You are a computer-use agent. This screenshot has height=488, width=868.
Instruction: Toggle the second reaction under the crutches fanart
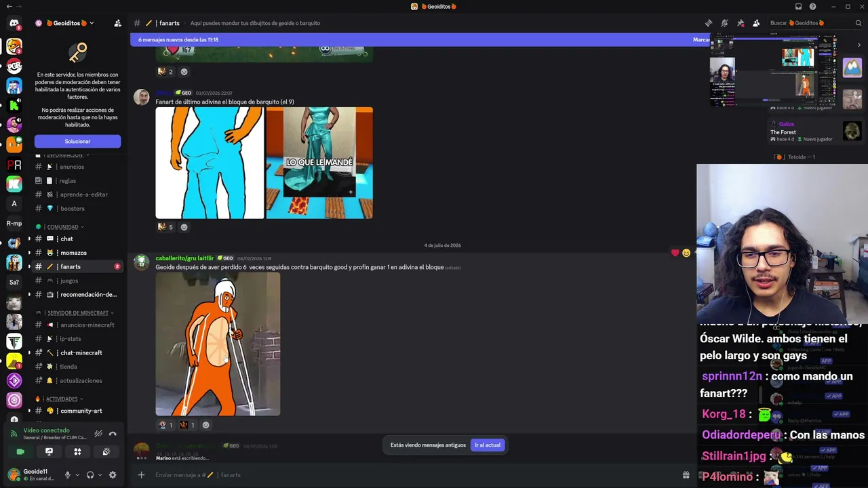tap(187, 425)
